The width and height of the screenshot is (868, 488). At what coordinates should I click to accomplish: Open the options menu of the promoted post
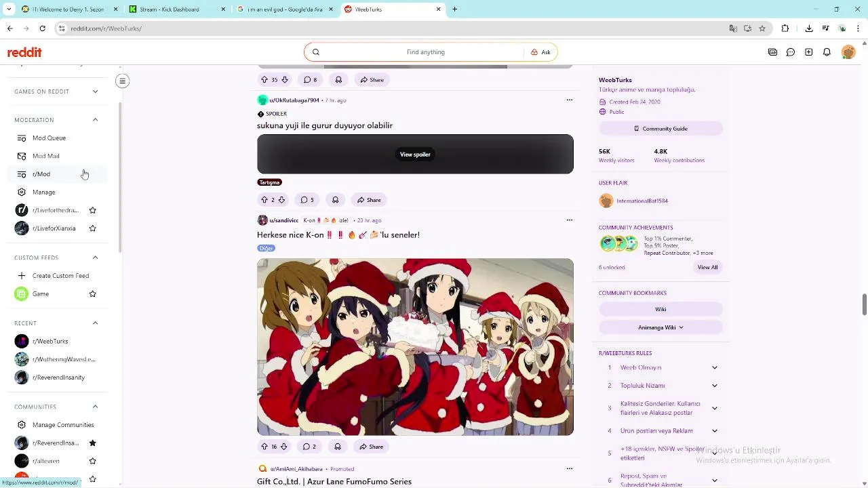tap(569, 468)
